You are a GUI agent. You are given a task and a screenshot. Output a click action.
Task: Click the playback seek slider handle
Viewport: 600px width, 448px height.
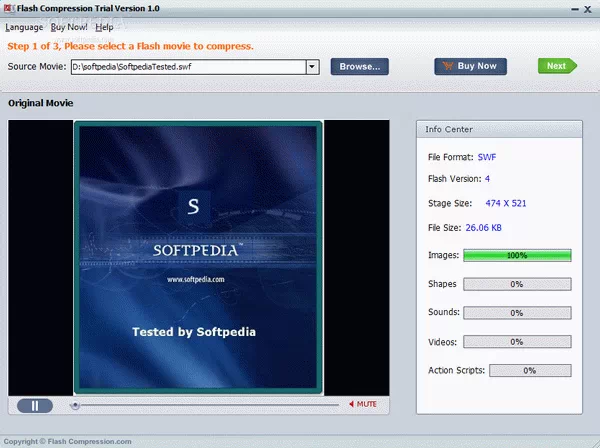[x=75, y=405]
